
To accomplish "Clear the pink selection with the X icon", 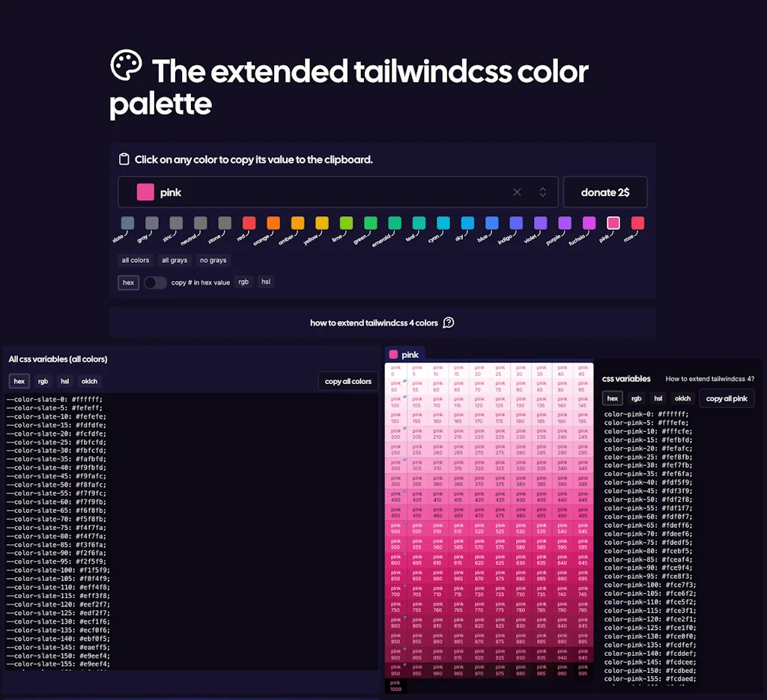I will tap(517, 192).
